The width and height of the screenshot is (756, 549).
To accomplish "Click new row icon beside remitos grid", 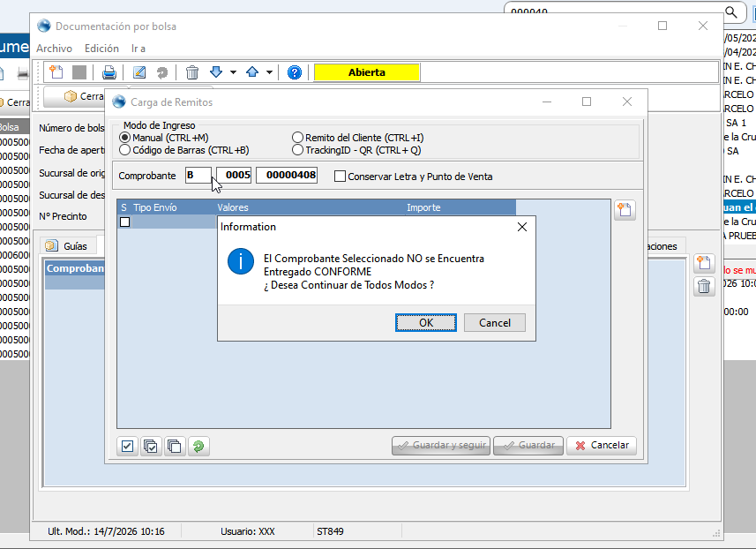I will click(625, 210).
